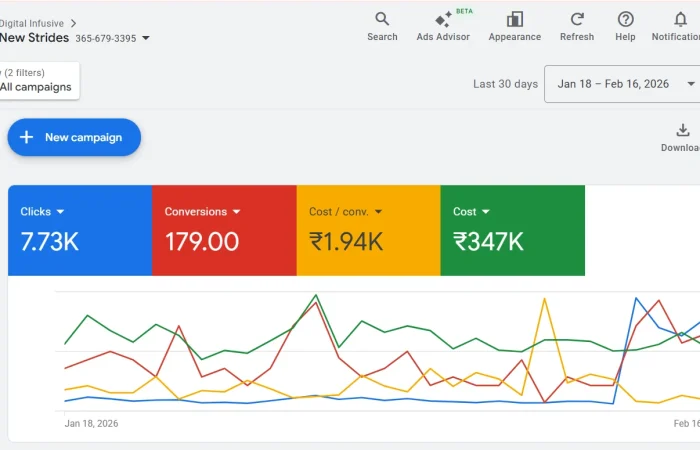Open the green Cost metric dropdown
This screenshot has height=450, width=700.
tap(486, 212)
